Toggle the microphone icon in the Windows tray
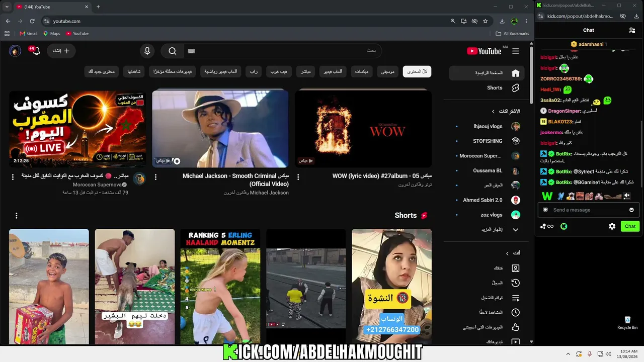The height and width of the screenshot is (362, 644). pos(589,354)
